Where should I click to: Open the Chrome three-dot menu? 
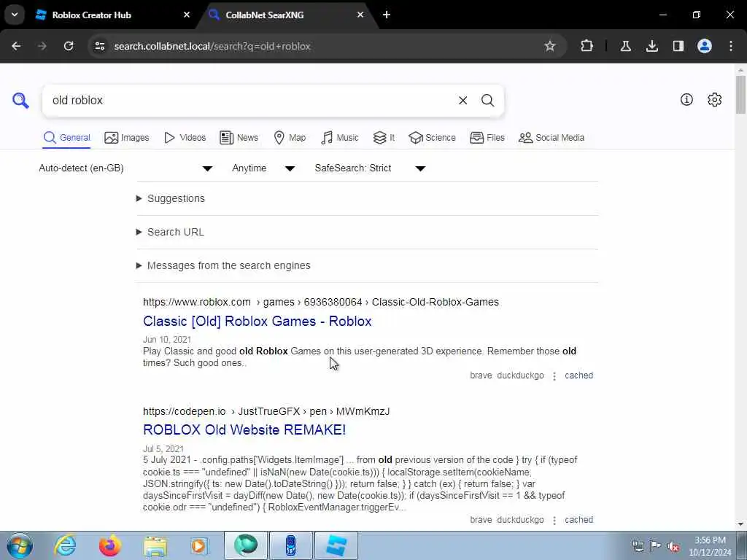click(x=731, y=46)
